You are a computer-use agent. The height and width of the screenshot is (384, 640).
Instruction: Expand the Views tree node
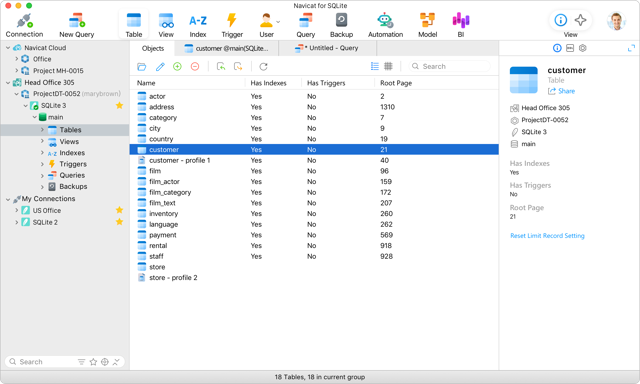click(42, 141)
